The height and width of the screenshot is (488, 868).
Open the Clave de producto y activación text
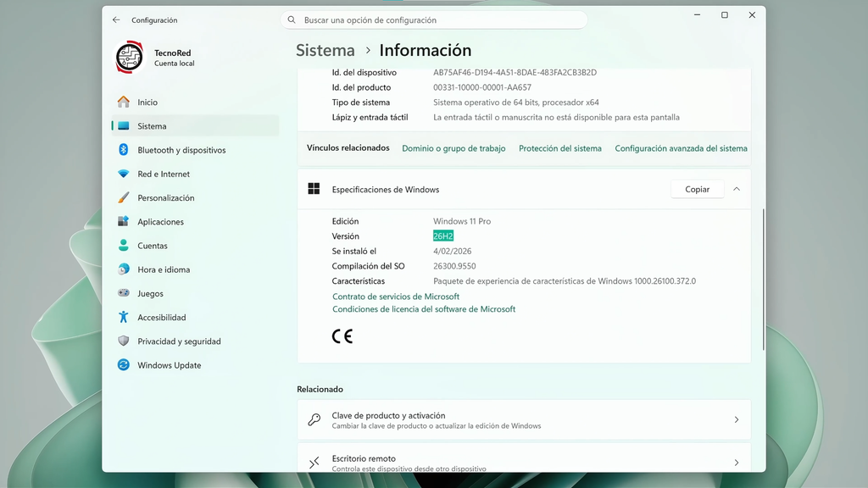coord(388,415)
